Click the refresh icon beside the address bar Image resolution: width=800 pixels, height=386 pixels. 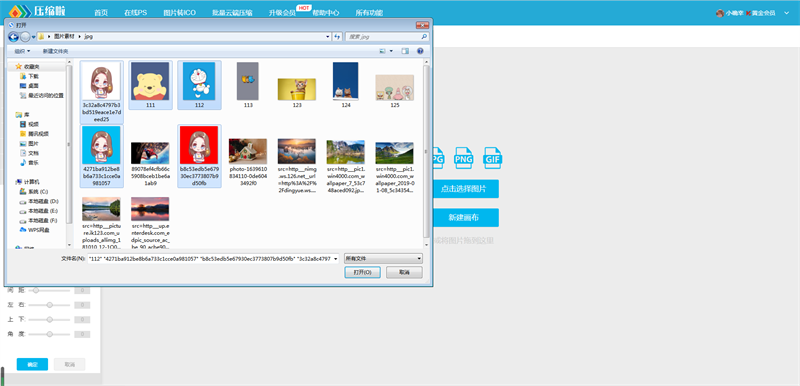337,37
